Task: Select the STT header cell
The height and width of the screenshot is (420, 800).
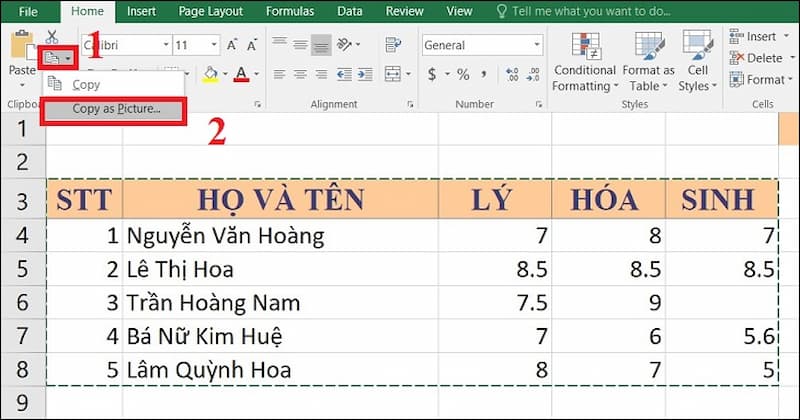Action: 84,199
